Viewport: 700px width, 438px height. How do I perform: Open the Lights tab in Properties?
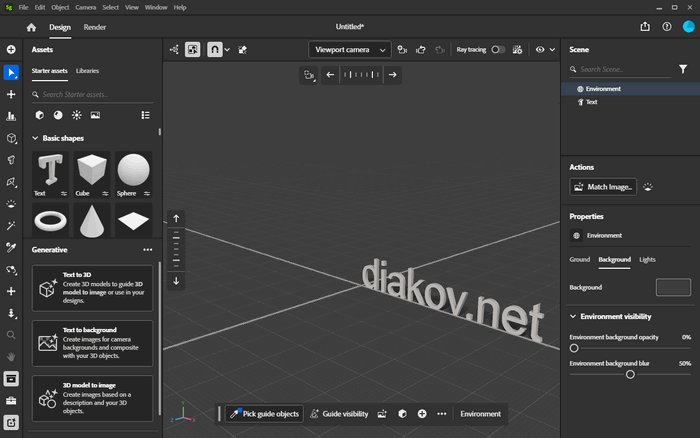point(647,259)
